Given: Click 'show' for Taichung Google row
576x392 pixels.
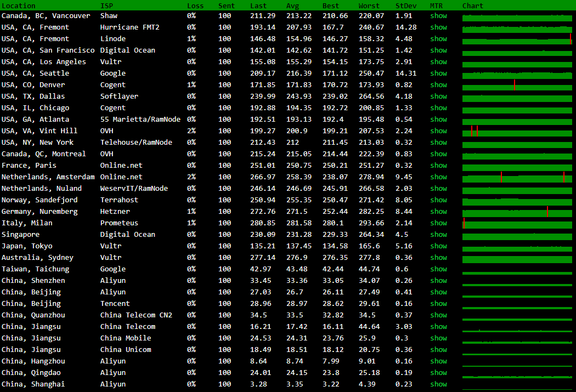Looking at the screenshot, I should pyautogui.click(x=439, y=269).
